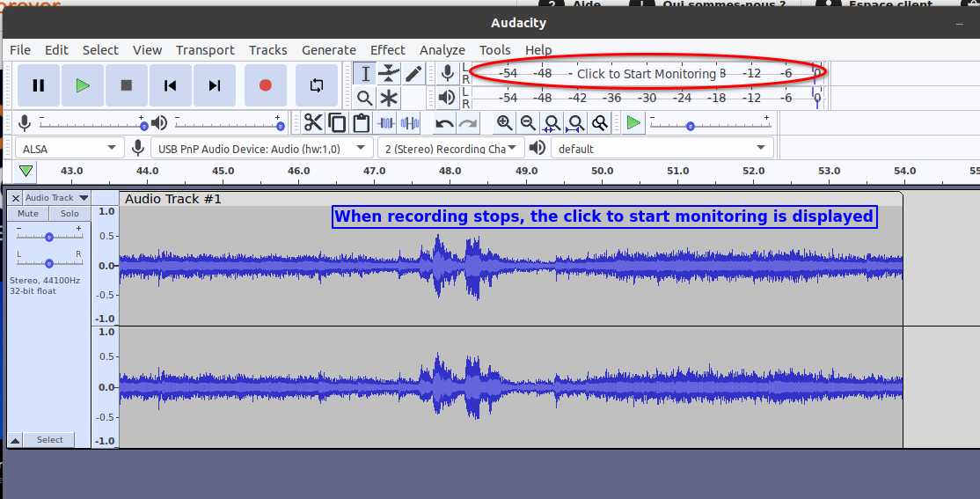Undo the last action
Image resolution: width=980 pixels, height=499 pixels.
(x=444, y=122)
